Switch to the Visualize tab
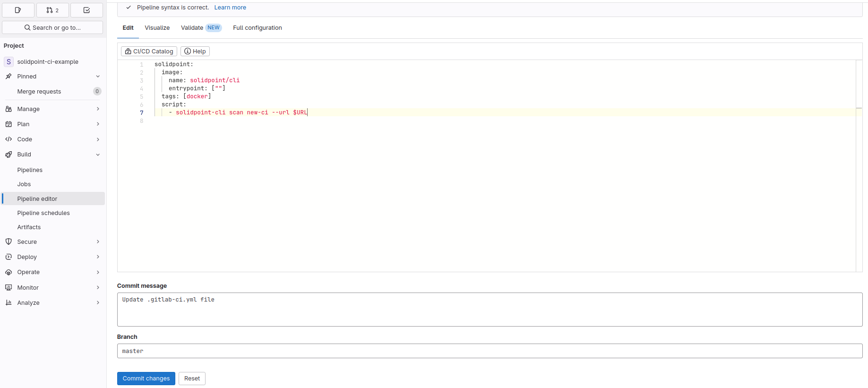Screen dimensions: 868x388 (157, 28)
